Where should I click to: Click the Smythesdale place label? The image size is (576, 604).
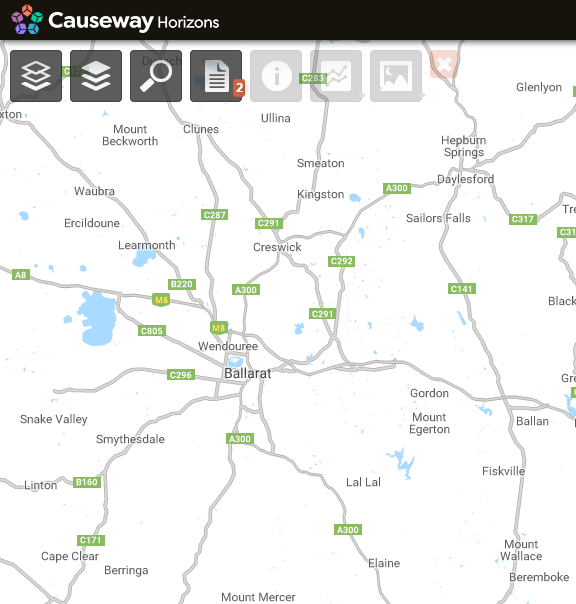point(130,439)
